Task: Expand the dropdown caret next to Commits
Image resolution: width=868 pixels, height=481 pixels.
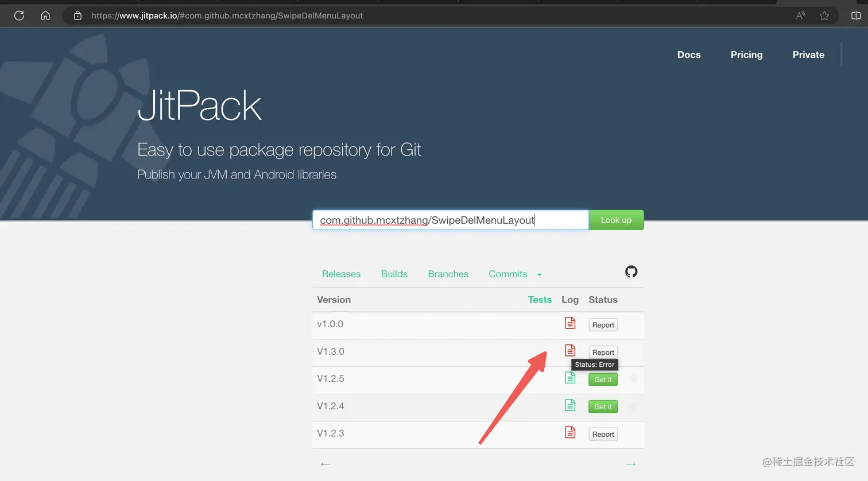Action: click(539, 275)
